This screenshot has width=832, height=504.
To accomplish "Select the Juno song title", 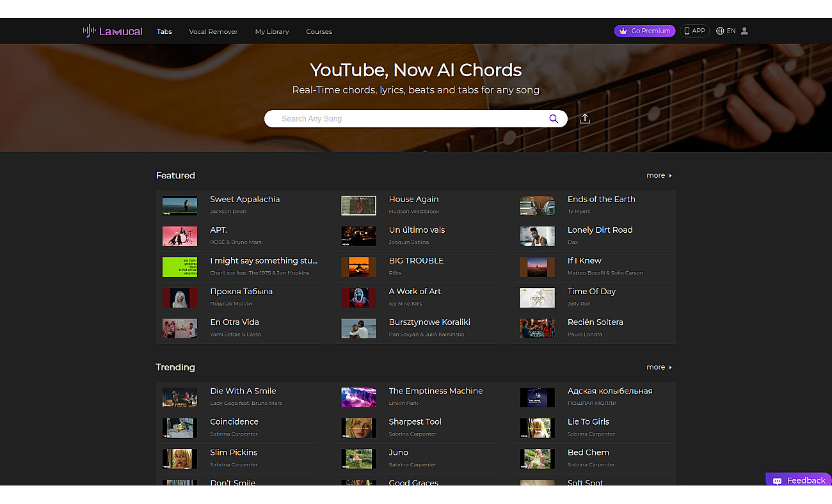I will point(399,453).
